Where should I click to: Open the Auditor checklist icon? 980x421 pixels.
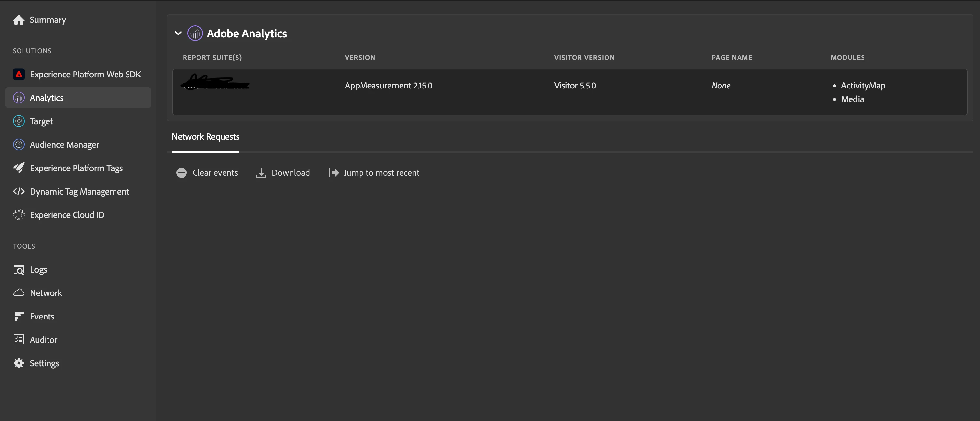click(19, 340)
